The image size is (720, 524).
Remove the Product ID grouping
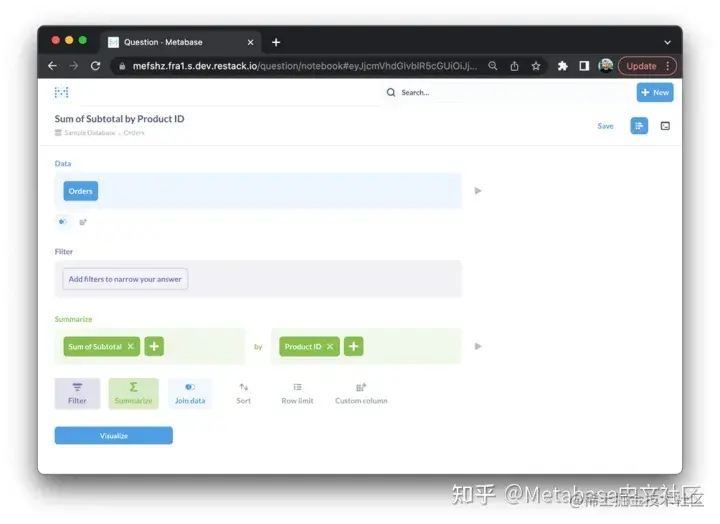pyautogui.click(x=330, y=347)
